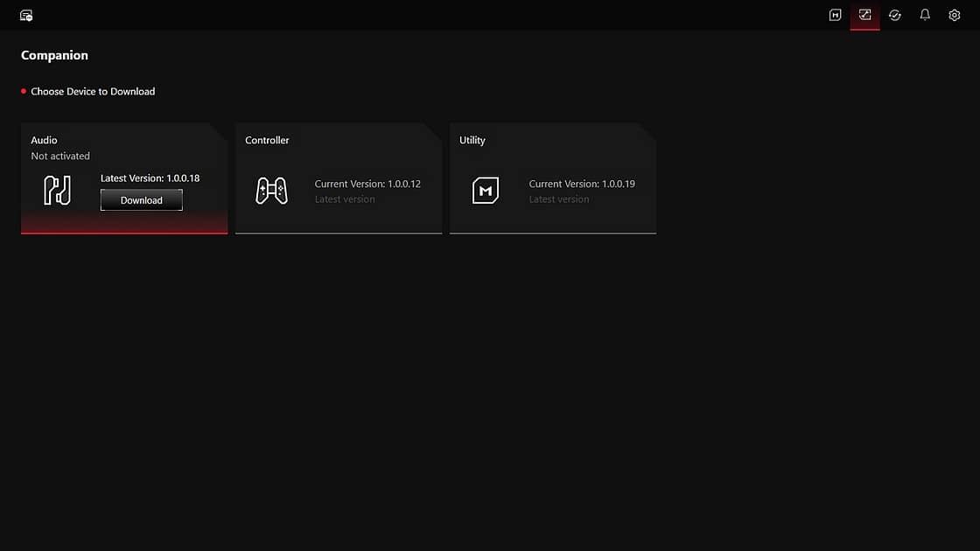Click the Utility M logo icon
This screenshot has height=551, width=980.
pos(486,191)
